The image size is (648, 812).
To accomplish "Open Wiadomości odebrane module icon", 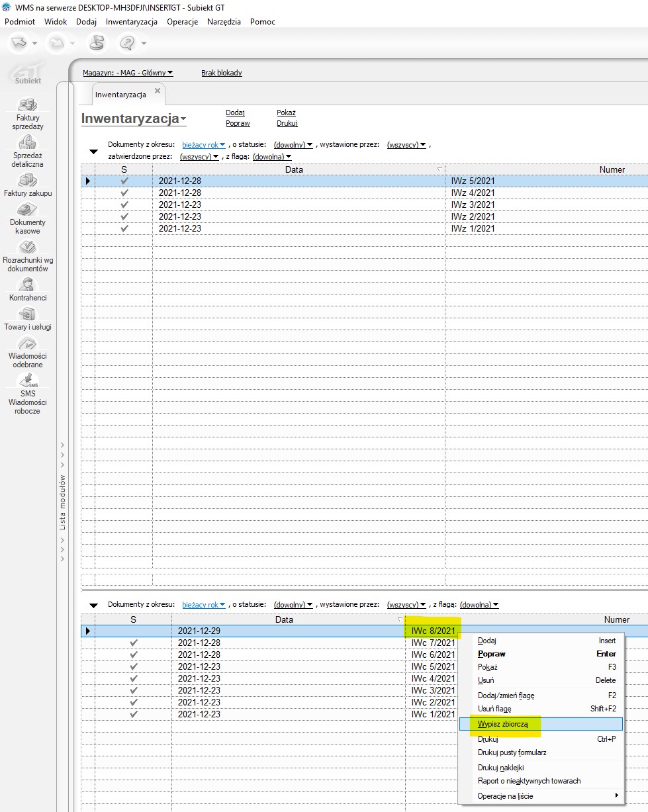I will (x=28, y=343).
